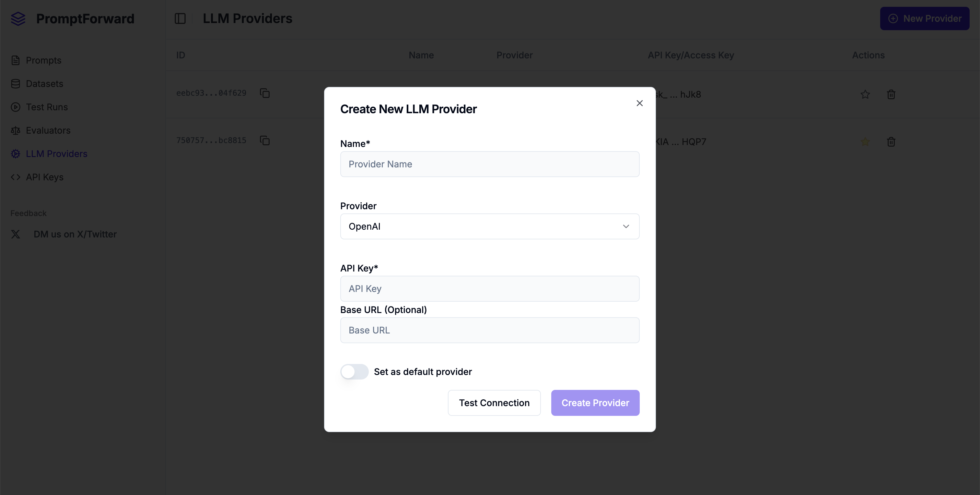
Task: Star the first provider row
Action: 865,94
